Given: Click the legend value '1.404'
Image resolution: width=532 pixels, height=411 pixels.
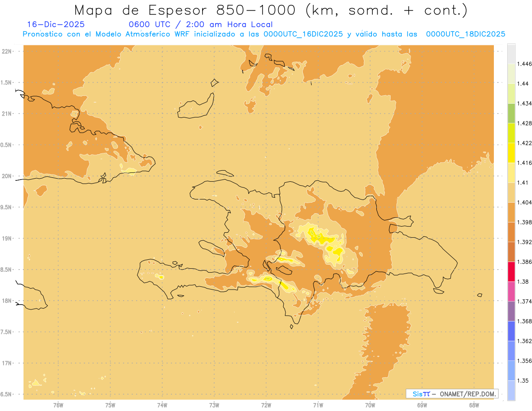Looking at the screenshot, I should tap(525, 202).
